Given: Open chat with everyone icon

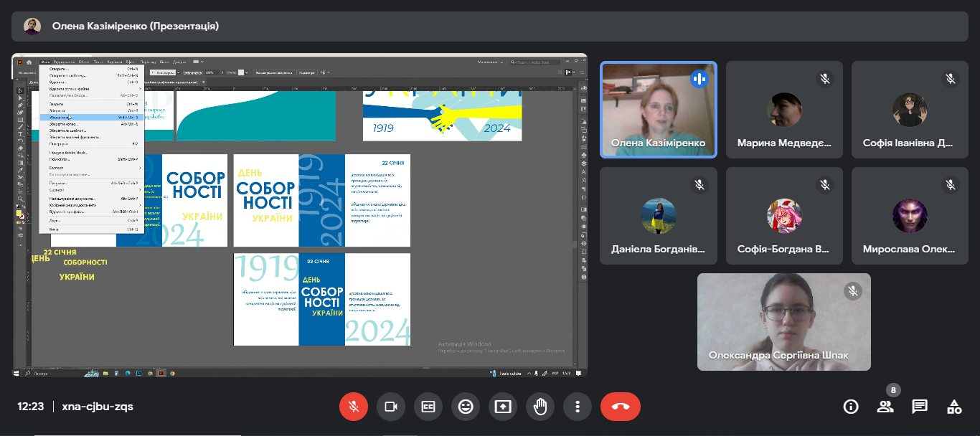Looking at the screenshot, I should [x=920, y=407].
